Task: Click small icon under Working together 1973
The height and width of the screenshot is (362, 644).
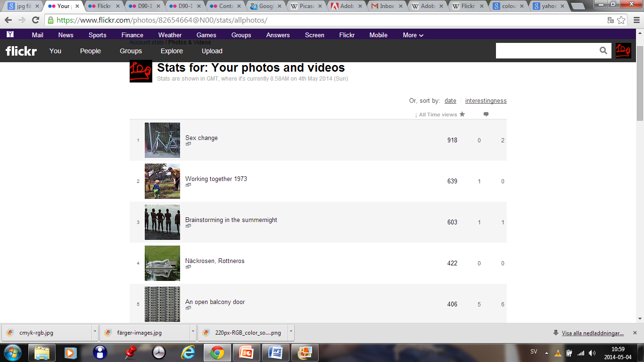Action: pos(188,185)
